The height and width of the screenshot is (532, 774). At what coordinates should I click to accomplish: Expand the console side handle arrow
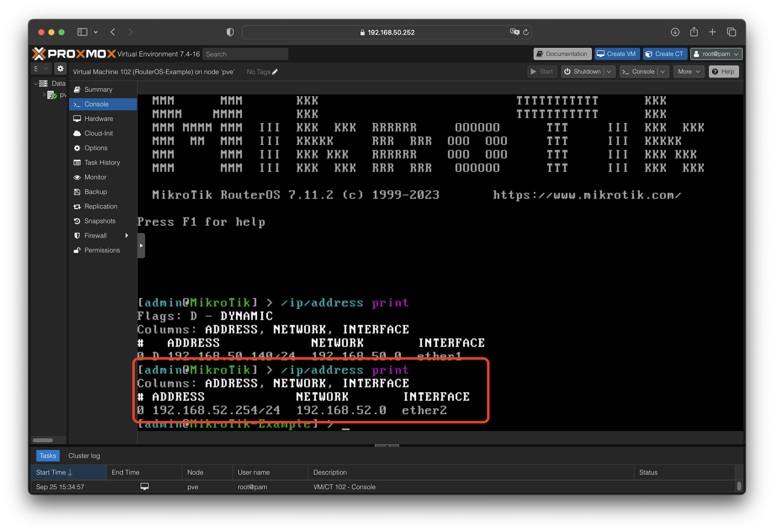[141, 246]
